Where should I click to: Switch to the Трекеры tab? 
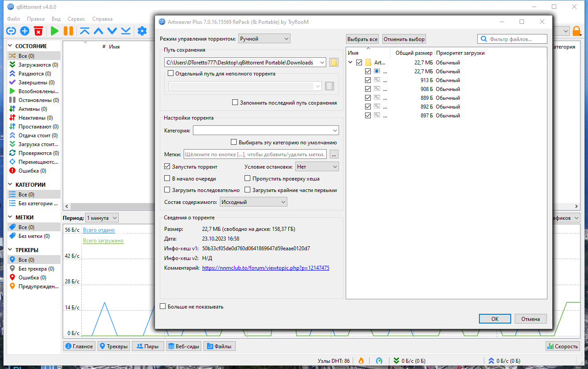[x=114, y=346]
